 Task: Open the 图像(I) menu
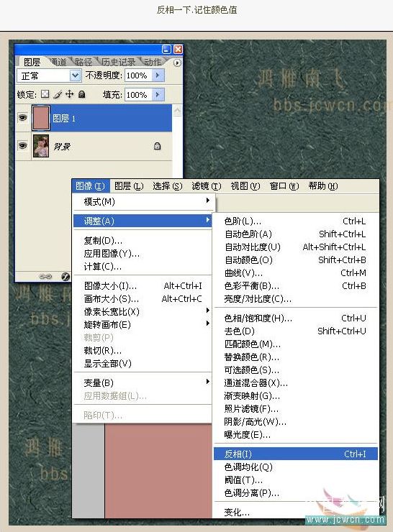pos(91,186)
